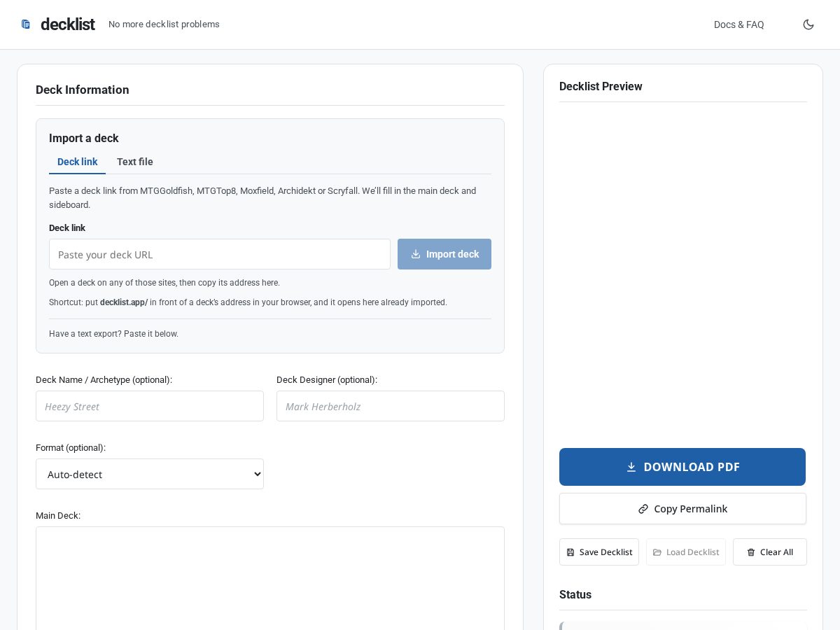Click the decklist site title

[68, 24]
